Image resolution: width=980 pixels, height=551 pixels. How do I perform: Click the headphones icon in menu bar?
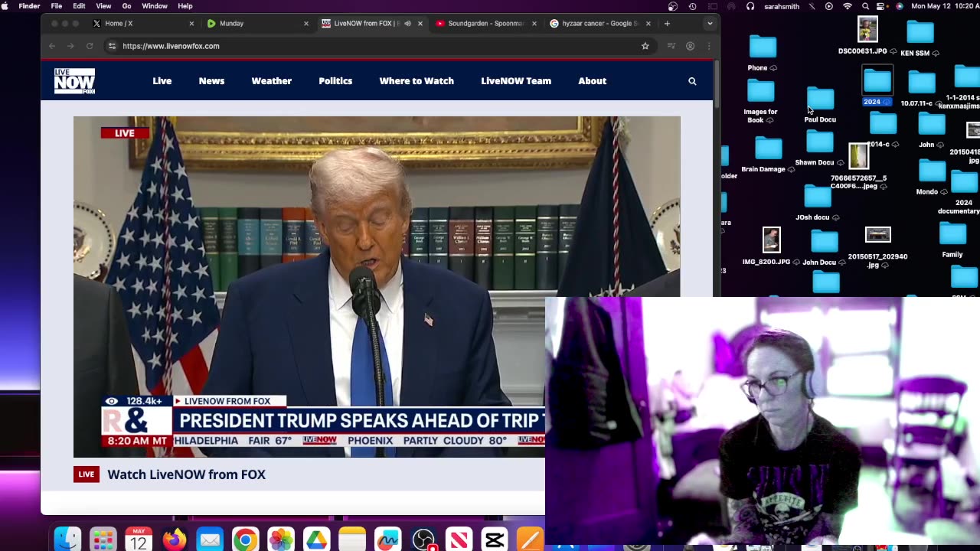point(750,6)
